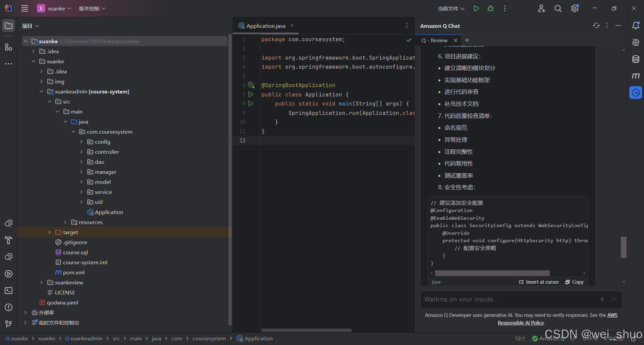Toggle the Amazon Q tool window icon
The height and width of the screenshot is (345, 644).
(x=636, y=93)
